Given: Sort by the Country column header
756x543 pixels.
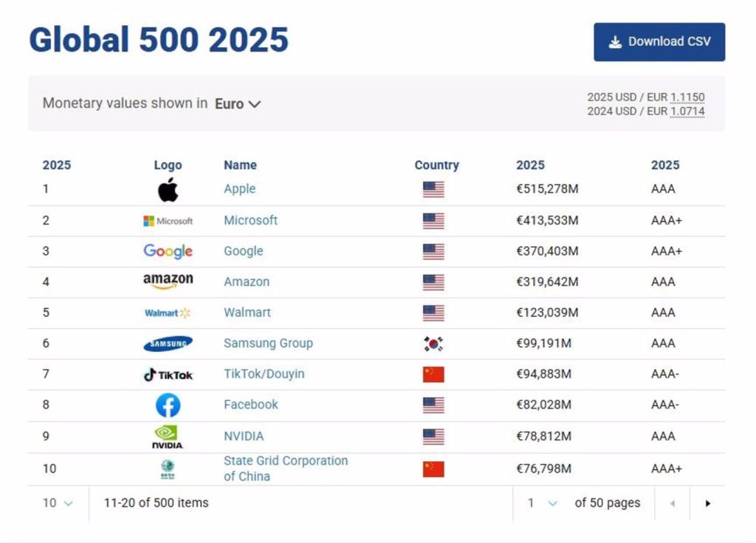Looking at the screenshot, I should (436, 165).
